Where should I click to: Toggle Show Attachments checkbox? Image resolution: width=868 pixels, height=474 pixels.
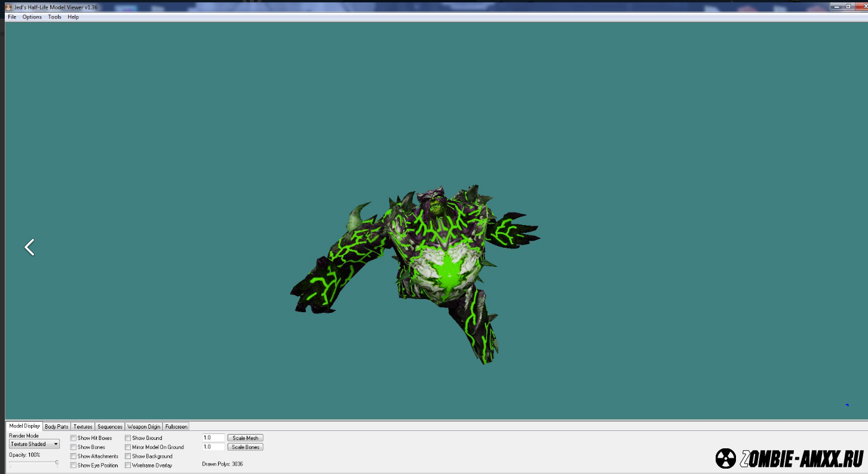pyautogui.click(x=73, y=456)
